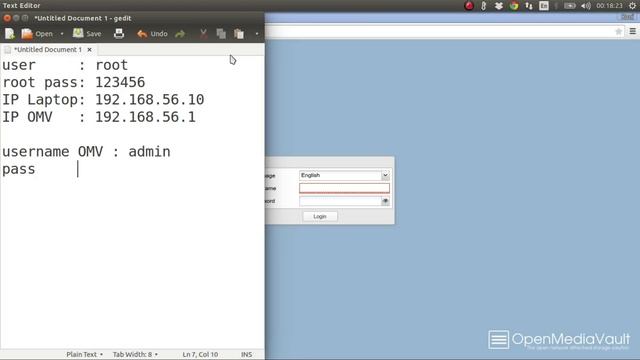Screen dimensions: 640x360
Task: Open the clock showing 00:18:23
Action: coord(609,6)
